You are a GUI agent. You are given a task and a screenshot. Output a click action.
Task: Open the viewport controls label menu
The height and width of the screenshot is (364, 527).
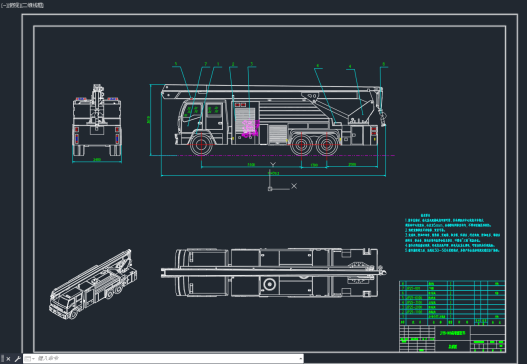[x=22, y=5]
